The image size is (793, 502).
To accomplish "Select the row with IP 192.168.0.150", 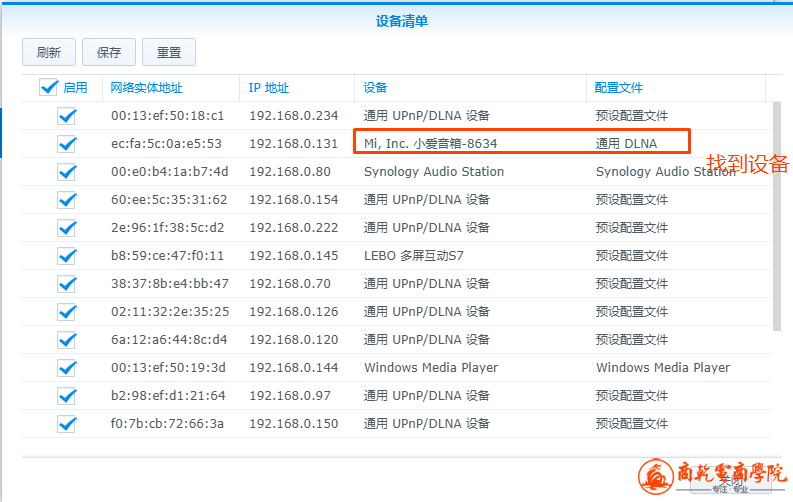I will (x=294, y=424).
